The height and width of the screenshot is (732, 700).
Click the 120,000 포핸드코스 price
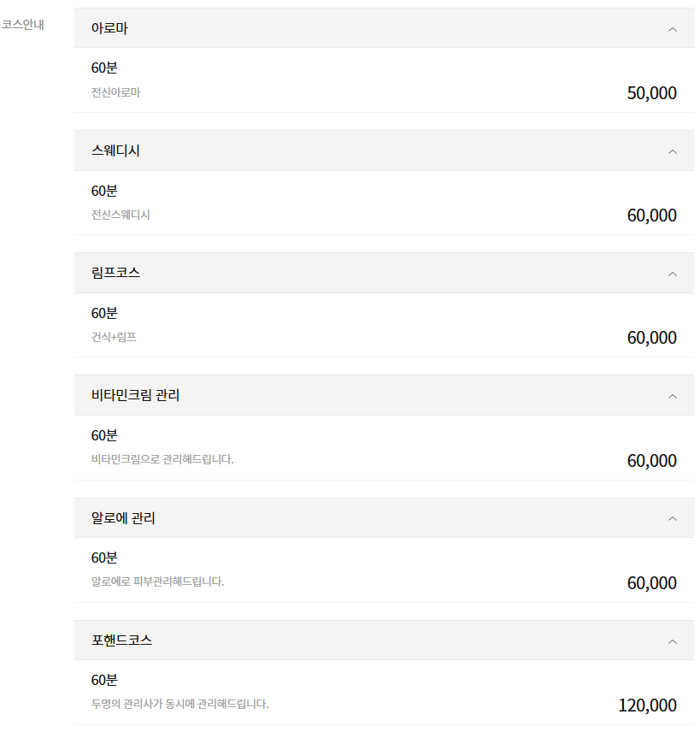[x=647, y=705]
